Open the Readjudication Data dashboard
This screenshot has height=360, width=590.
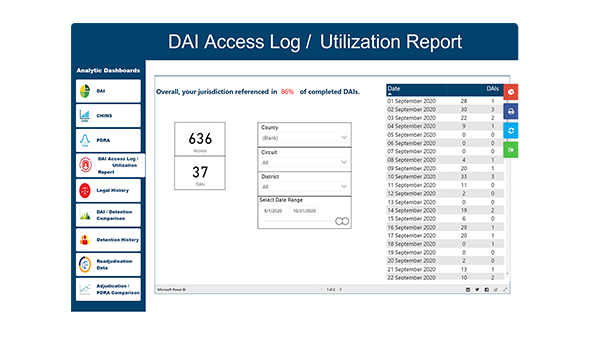pos(108,264)
